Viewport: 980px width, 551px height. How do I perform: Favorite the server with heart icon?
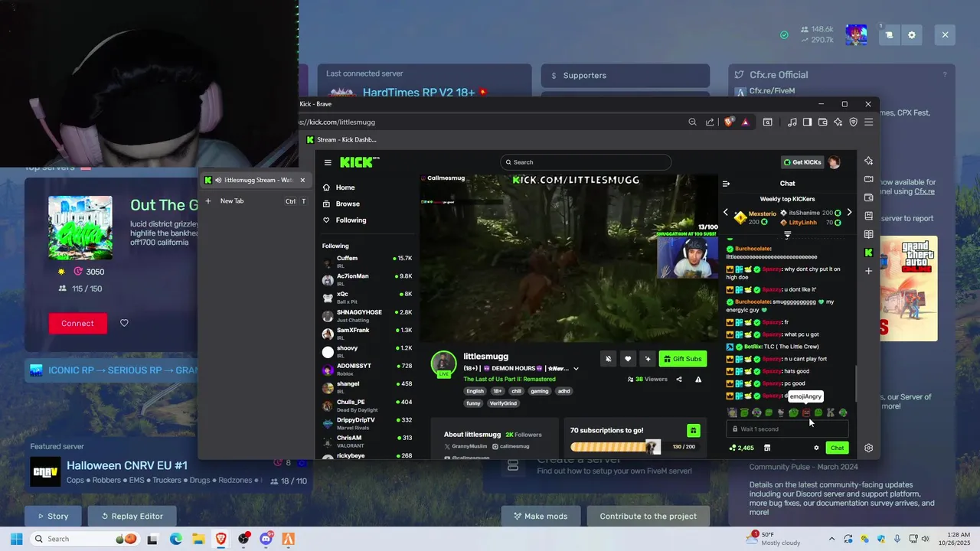click(x=124, y=323)
